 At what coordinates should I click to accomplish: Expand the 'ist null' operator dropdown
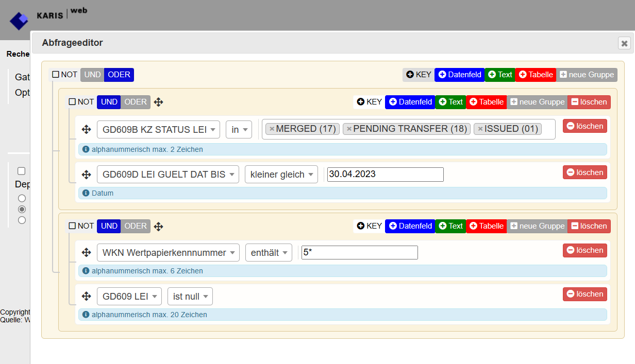click(190, 297)
